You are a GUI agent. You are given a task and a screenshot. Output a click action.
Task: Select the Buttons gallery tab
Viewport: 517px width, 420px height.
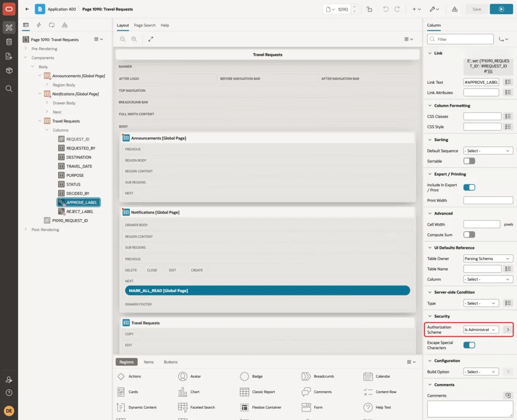(171, 362)
